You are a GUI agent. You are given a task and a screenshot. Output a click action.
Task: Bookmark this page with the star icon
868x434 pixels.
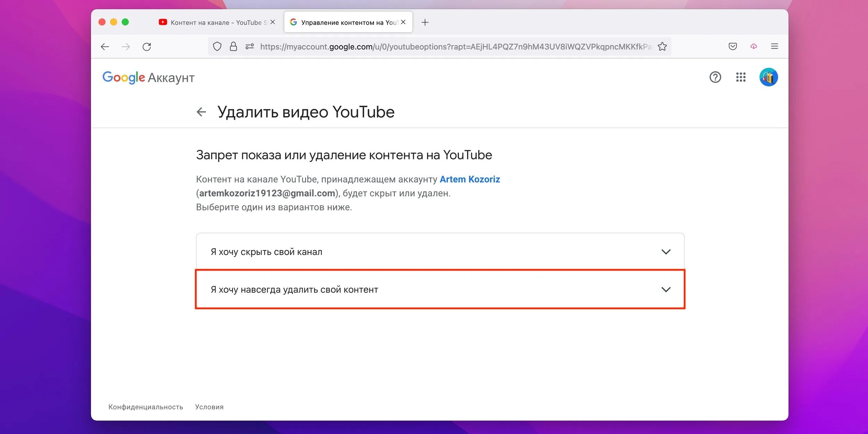pyautogui.click(x=662, y=47)
